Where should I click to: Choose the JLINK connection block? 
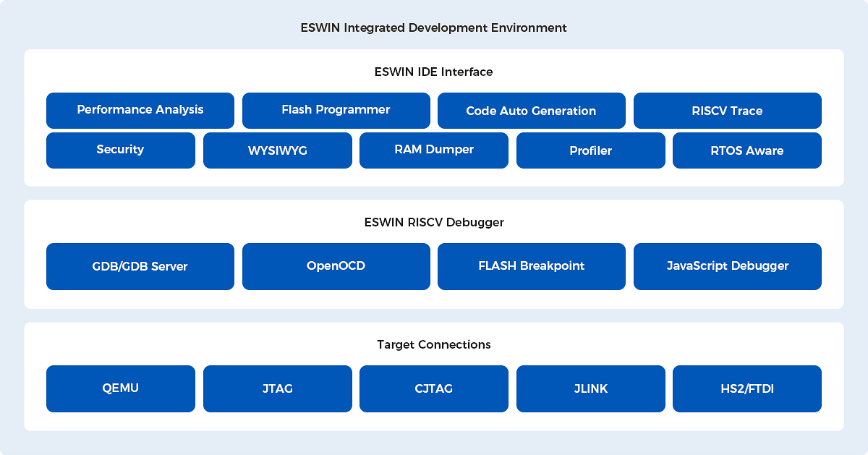point(591,388)
